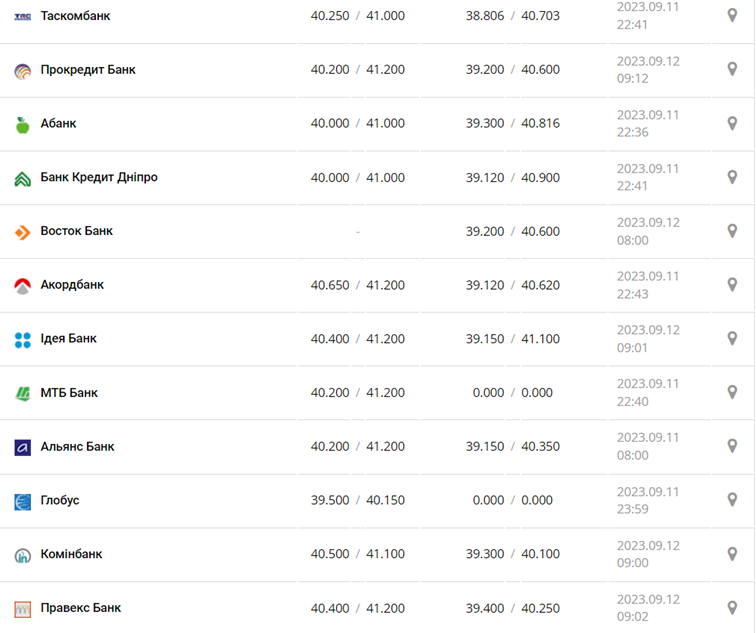Image resolution: width=756 pixels, height=633 pixels.
Task: Click the Комінбанк map pin
Action: pyautogui.click(x=732, y=554)
